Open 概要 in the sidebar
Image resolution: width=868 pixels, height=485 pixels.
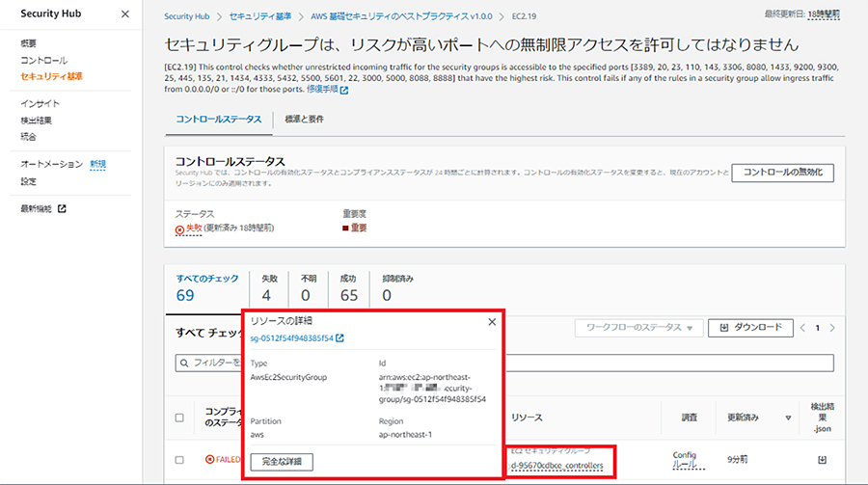click(28, 43)
